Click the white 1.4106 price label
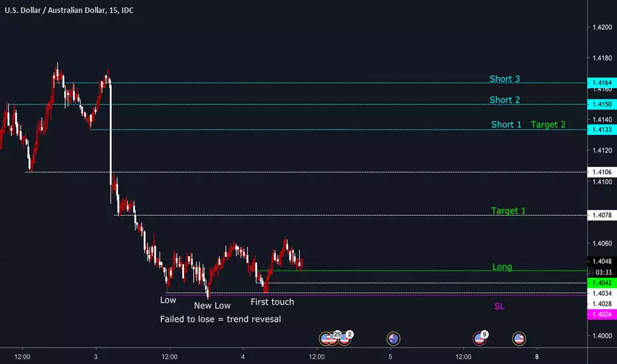 (x=602, y=172)
